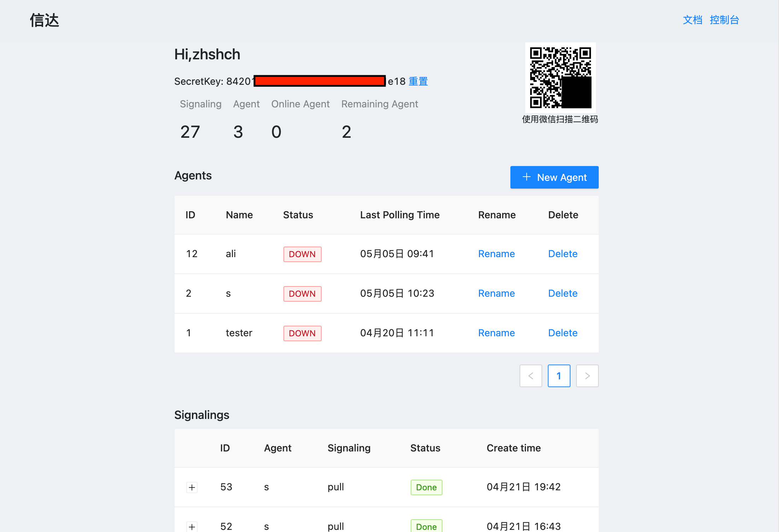Open 文档 docs link
Viewport: 779px width, 532px height.
tap(692, 20)
